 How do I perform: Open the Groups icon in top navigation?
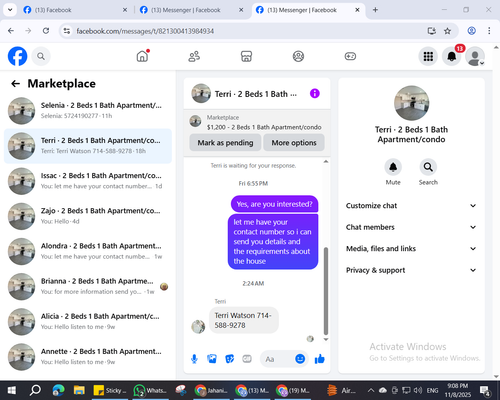point(298,56)
